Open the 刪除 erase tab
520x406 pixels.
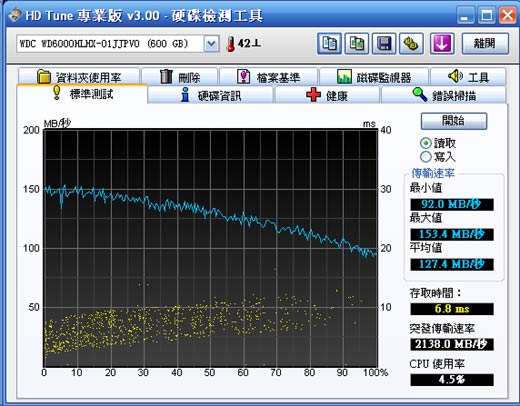180,77
